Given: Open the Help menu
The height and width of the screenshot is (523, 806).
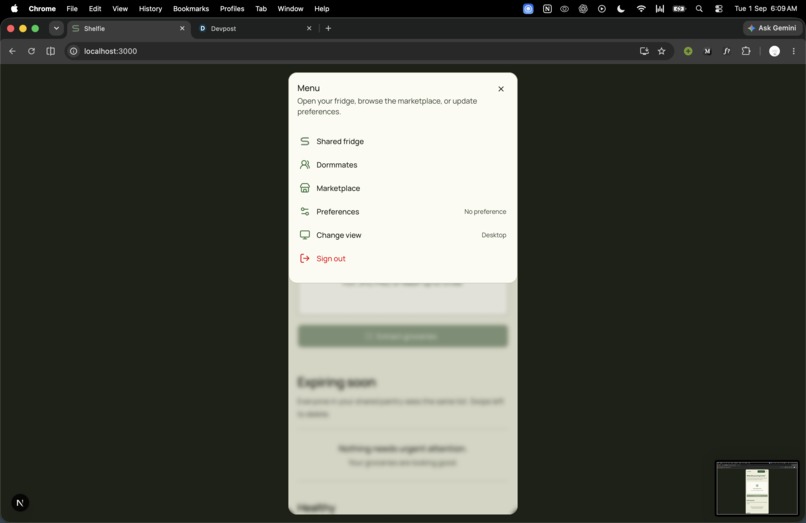Looking at the screenshot, I should 322,8.
